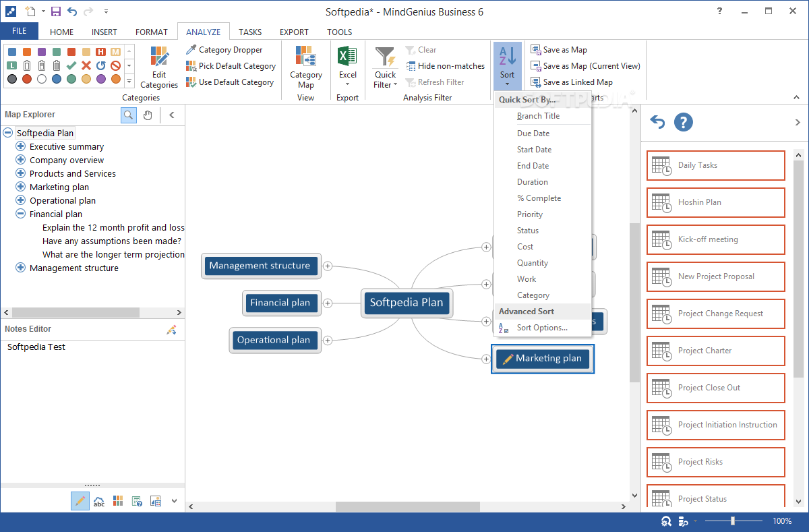The height and width of the screenshot is (532, 809).
Task: Click the Undo arrow in quick access toolbar
Action: (72, 11)
